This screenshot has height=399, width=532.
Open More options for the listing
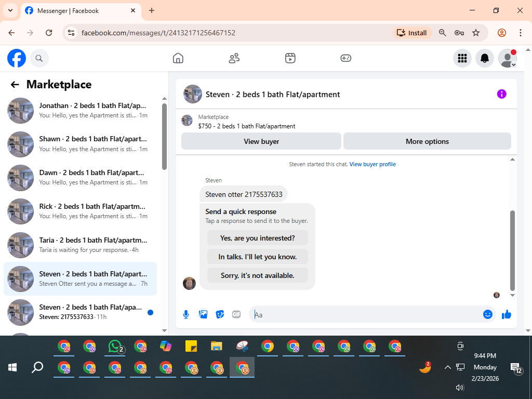(427, 141)
